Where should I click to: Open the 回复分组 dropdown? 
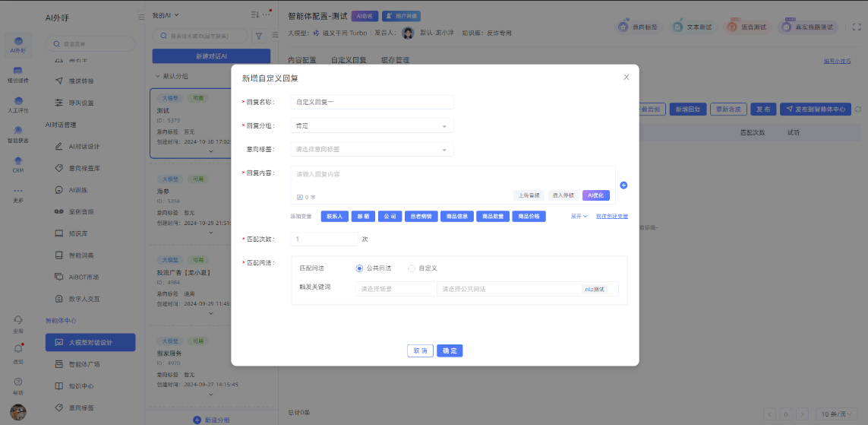[372, 125]
